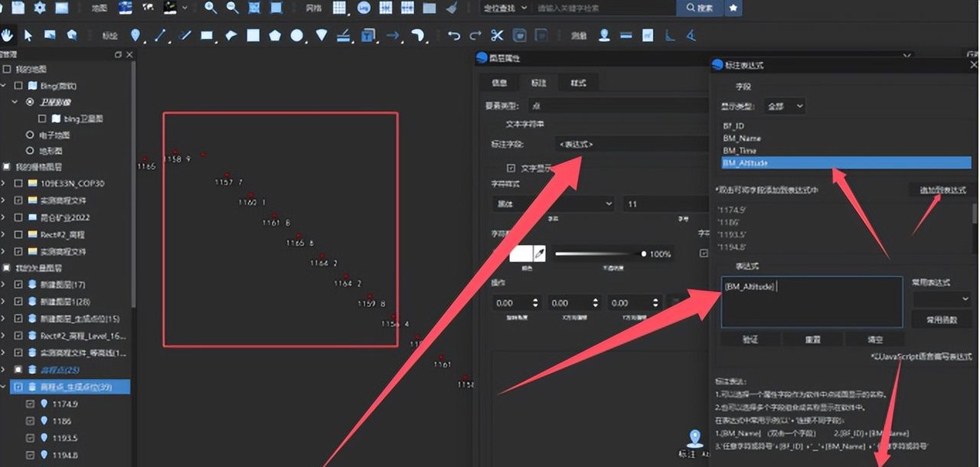The height and width of the screenshot is (467, 980).
Task: Toggle checkbox for point 1174.9
Action: click(31, 404)
